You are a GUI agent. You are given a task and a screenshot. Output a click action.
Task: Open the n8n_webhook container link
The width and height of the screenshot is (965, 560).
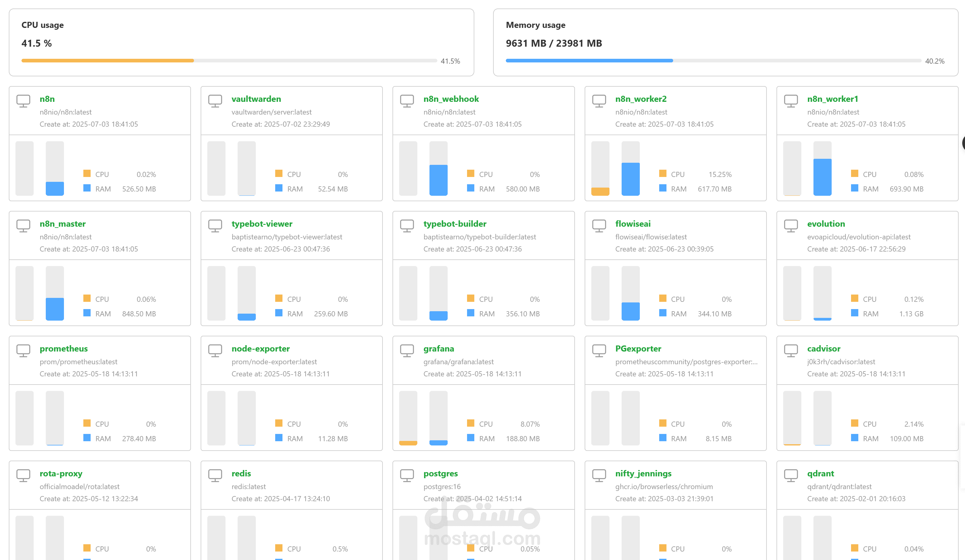tap(451, 99)
